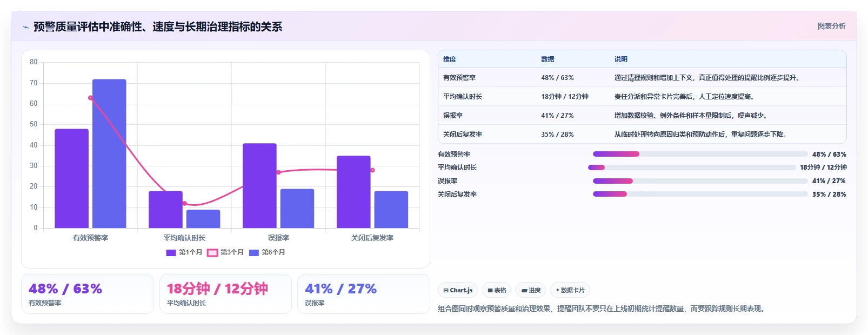Click the 第3个月 line point above 误报率
Viewport: 868px width, 335px height.
coord(278,172)
